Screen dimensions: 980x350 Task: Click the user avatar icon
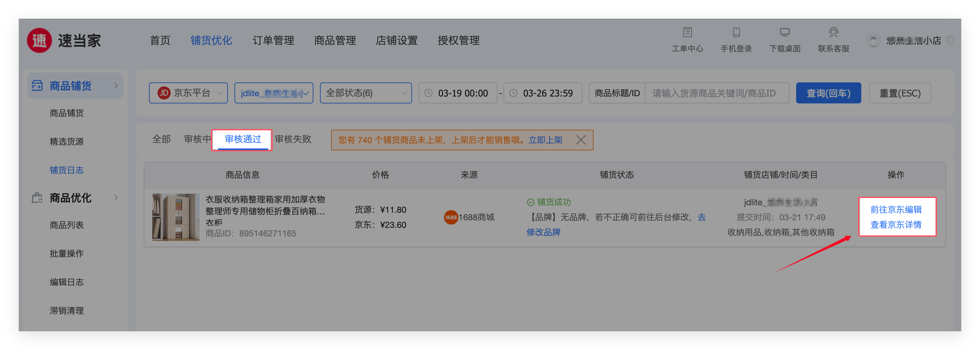[x=873, y=41]
